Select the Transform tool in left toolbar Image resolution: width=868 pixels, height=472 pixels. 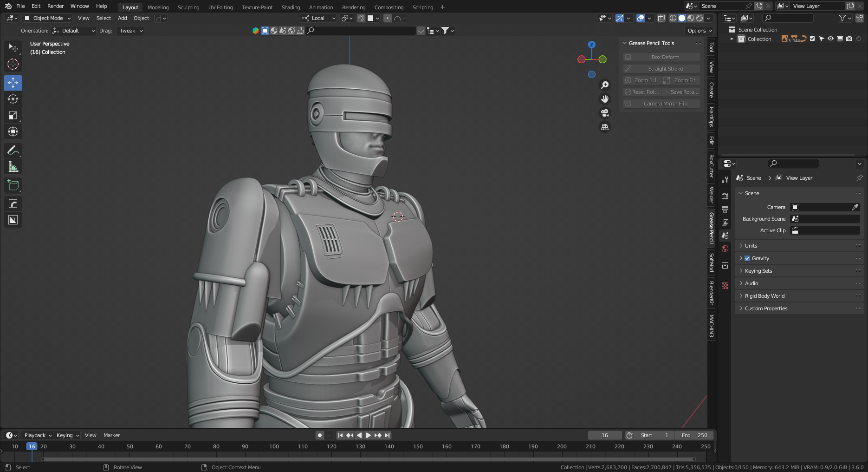tap(13, 131)
